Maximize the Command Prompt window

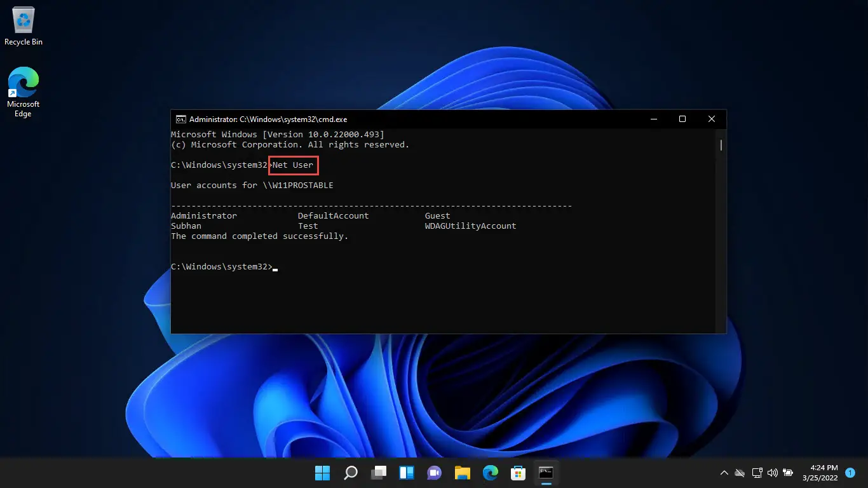pos(682,119)
